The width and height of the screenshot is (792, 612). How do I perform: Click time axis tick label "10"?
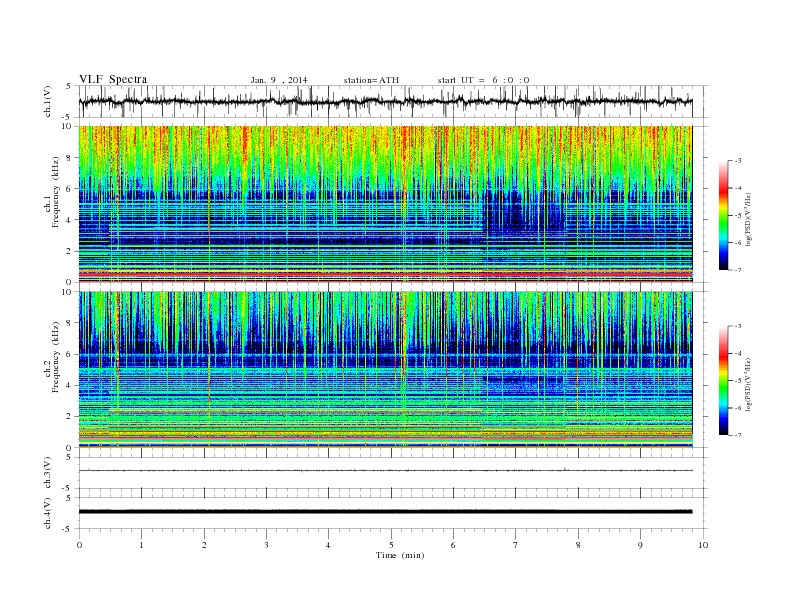(x=703, y=545)
